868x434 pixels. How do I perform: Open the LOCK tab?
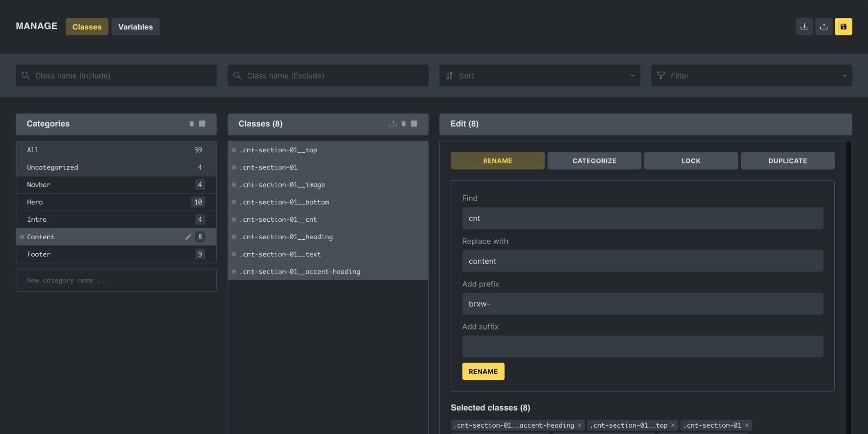pos(691,161)
